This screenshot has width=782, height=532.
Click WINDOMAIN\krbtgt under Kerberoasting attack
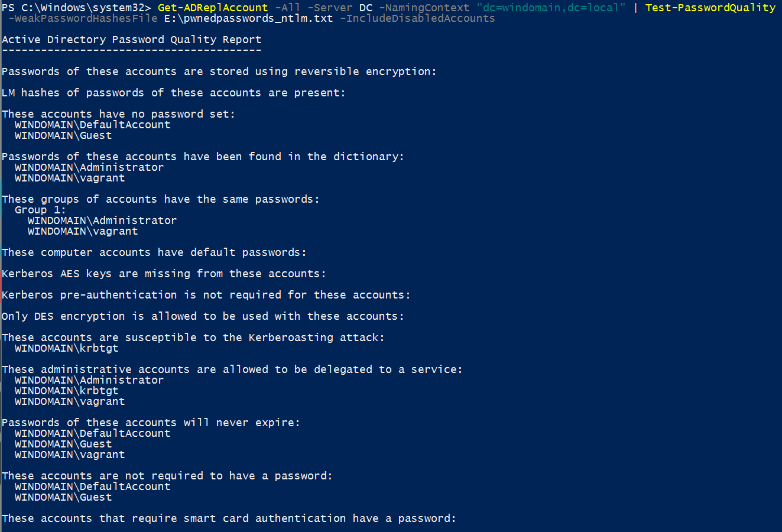(67, 348)
